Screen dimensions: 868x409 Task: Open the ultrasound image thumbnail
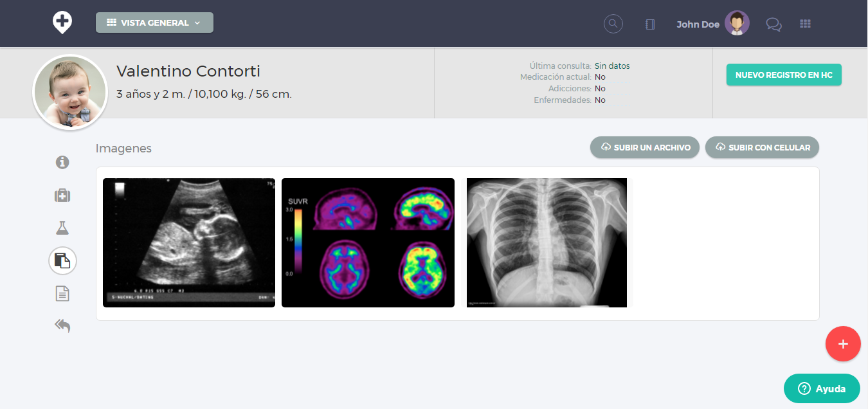coord(189,242)
